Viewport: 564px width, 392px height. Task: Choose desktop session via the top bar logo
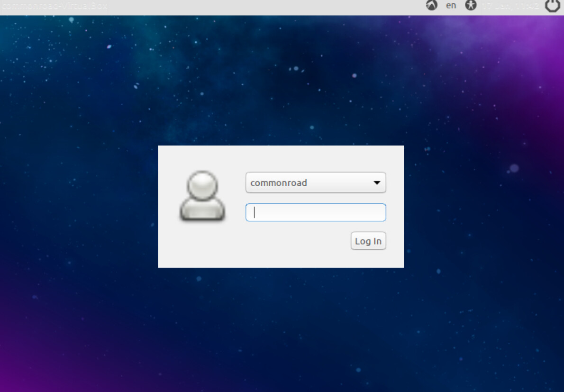tap(431, 6)
